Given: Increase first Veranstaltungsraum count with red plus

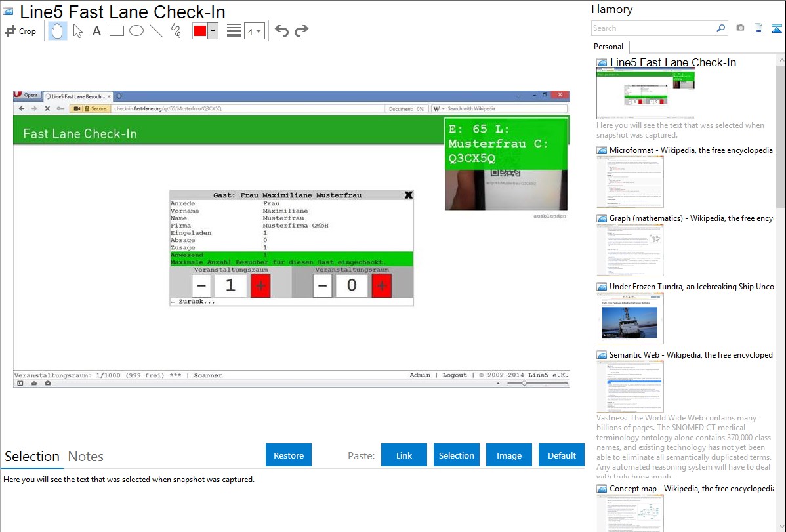Looking at the screenshot, I should click(260, 286).
